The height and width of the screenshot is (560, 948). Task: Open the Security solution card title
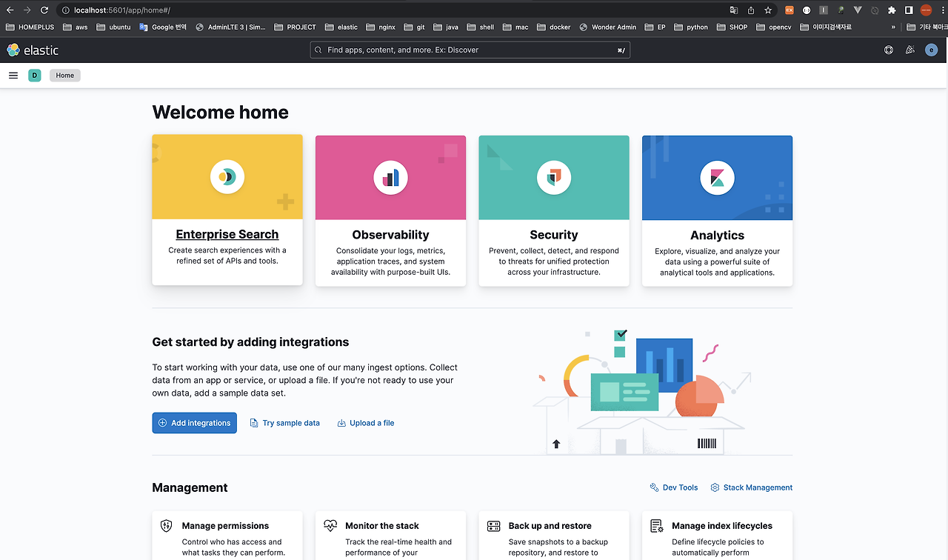coord(554,235)
